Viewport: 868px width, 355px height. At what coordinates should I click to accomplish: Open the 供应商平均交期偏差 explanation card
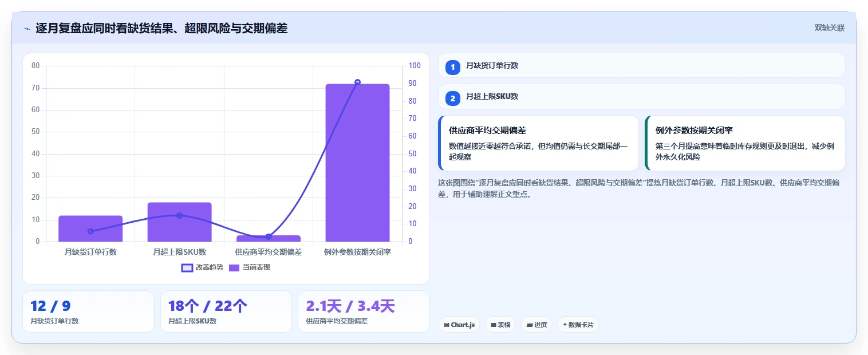pyautogui.click(x=538, y=143)
